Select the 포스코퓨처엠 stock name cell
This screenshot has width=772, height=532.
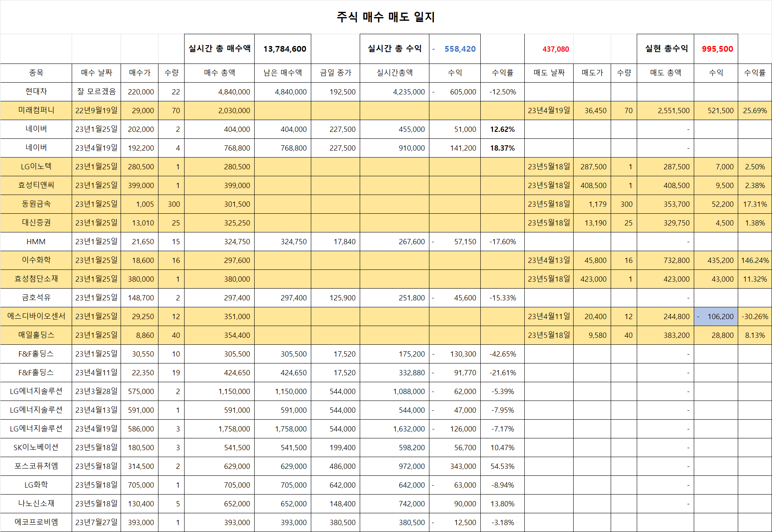(36, 466)
